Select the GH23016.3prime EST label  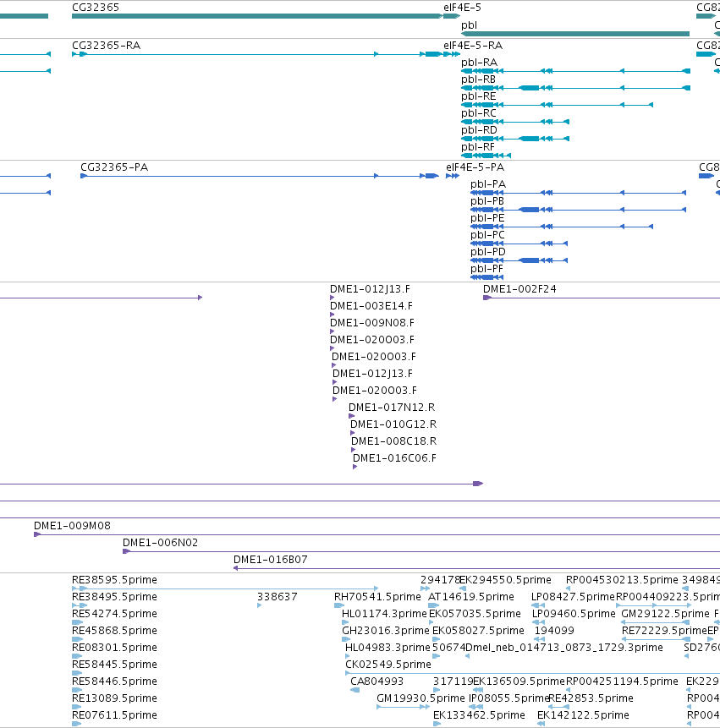(x=386, y=631)
